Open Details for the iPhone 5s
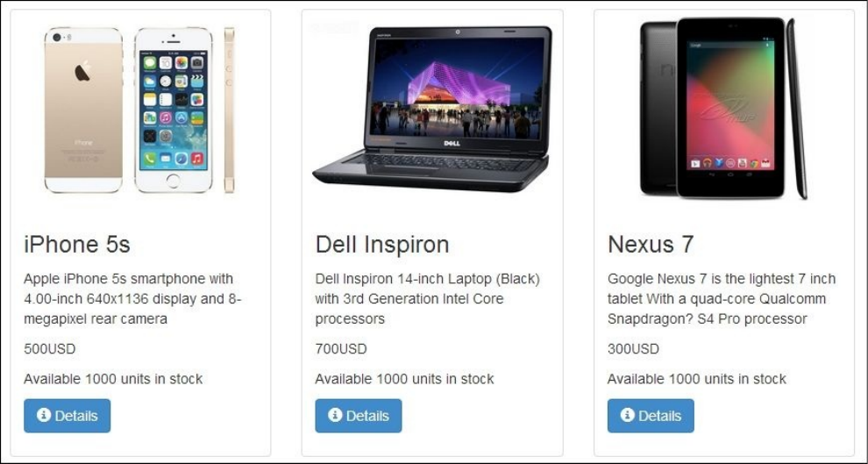The width and height of the screenshot is (868, 464). point(67,416)
